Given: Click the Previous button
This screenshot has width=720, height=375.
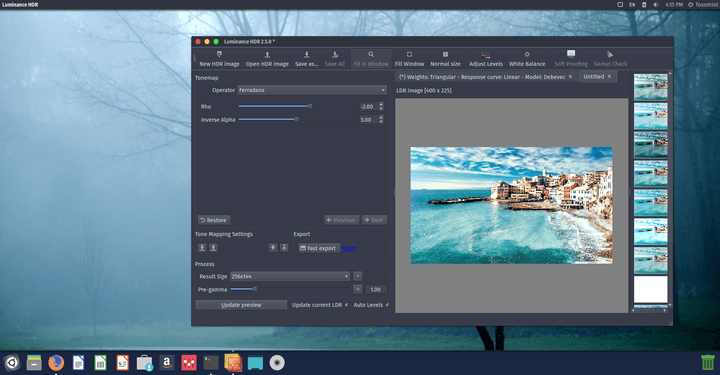Looking at the screenshot, I should click(342, 220).
